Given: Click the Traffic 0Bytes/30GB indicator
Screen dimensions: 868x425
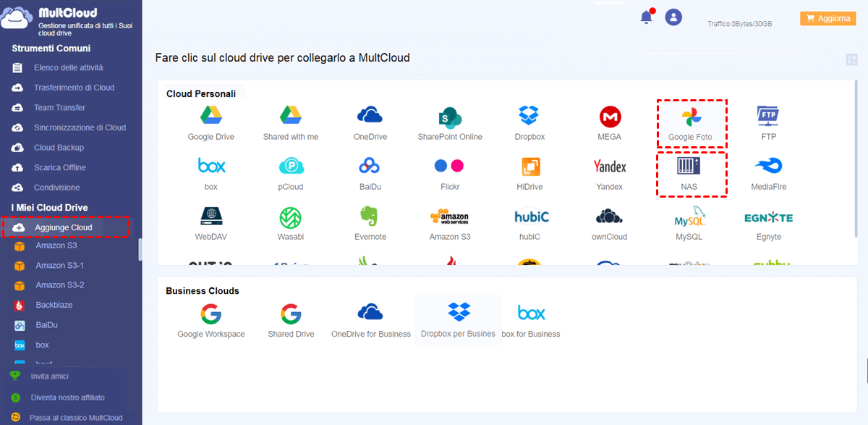Looking at the screenshot, I should tap(739, 24).
